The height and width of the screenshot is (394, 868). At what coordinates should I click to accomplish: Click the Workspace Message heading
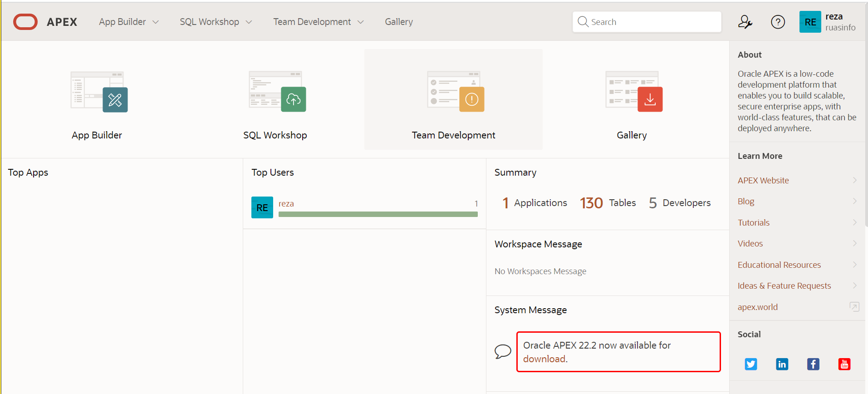coord(538,244)
